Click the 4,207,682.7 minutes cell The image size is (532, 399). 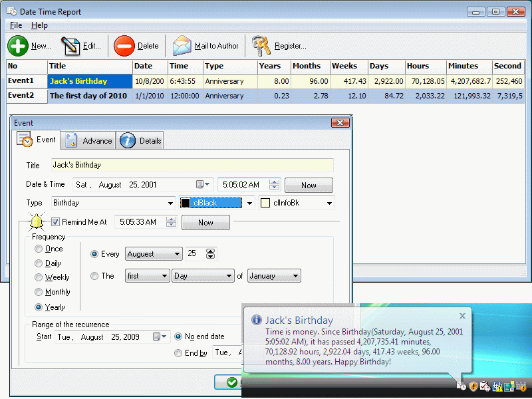pyautogui.click(x=469, y=81)
